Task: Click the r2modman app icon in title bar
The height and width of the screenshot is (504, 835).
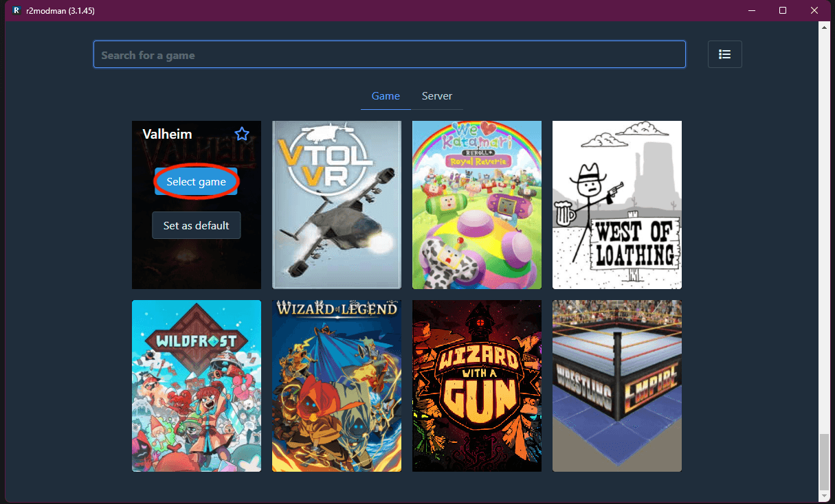Action: (x=17, y=10)
